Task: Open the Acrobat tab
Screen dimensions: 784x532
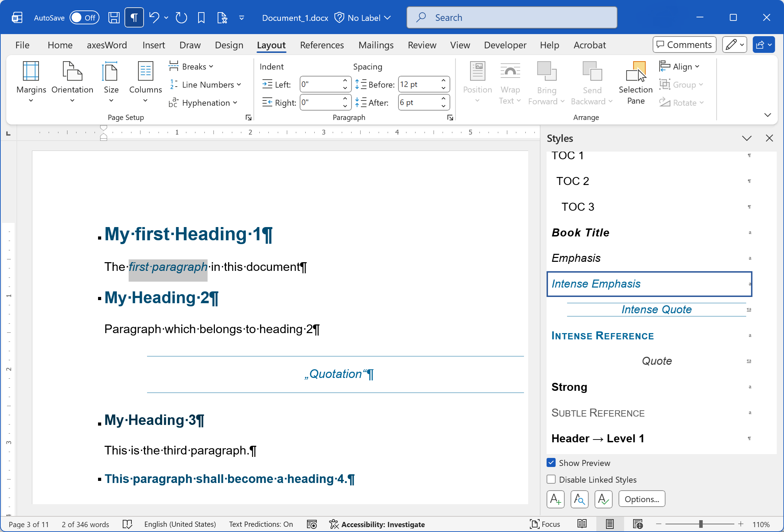Action: [590, 45]
